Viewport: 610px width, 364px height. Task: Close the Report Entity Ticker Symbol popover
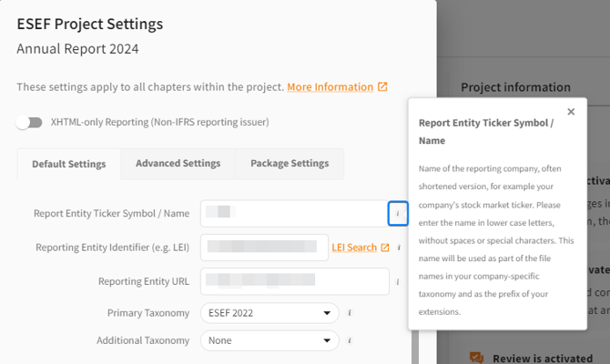(x=571, y=112)
